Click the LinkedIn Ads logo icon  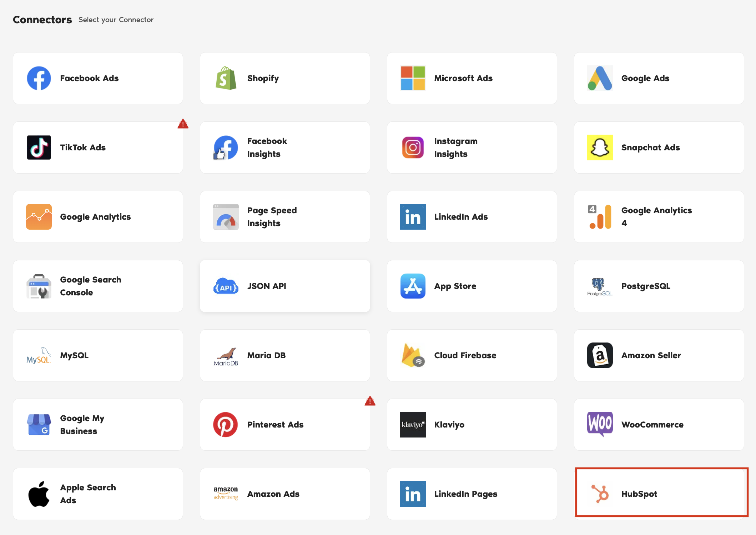tap(413, 217)
